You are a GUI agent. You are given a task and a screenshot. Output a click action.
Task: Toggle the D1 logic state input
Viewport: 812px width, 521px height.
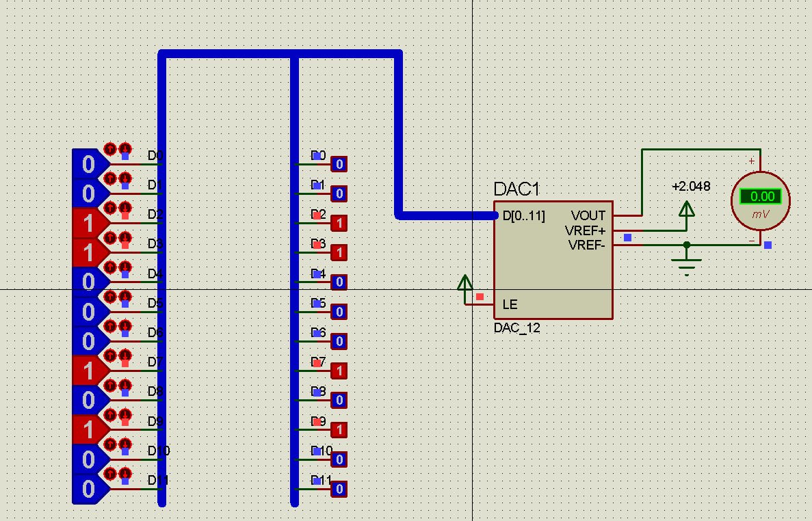click(x=90, y=193)
